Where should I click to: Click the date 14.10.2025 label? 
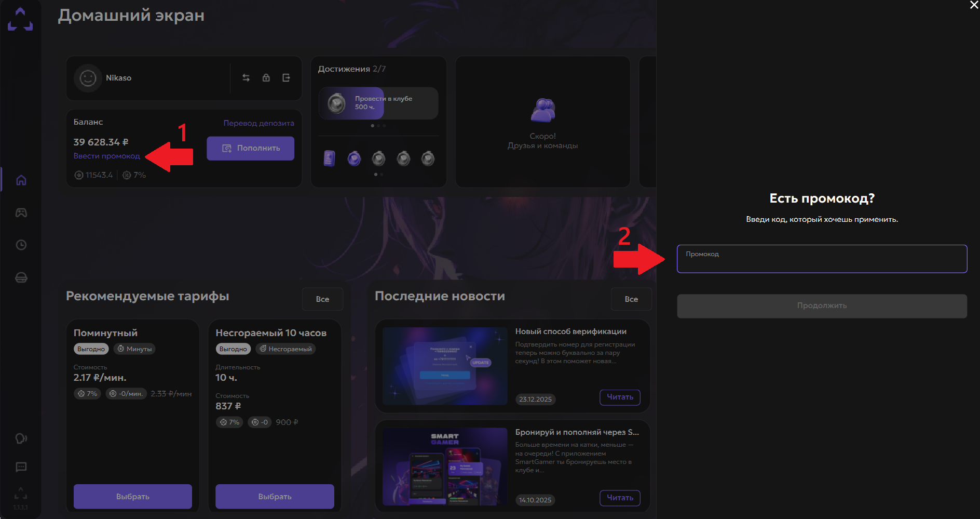pyautogui.click(x=535, y=500)
